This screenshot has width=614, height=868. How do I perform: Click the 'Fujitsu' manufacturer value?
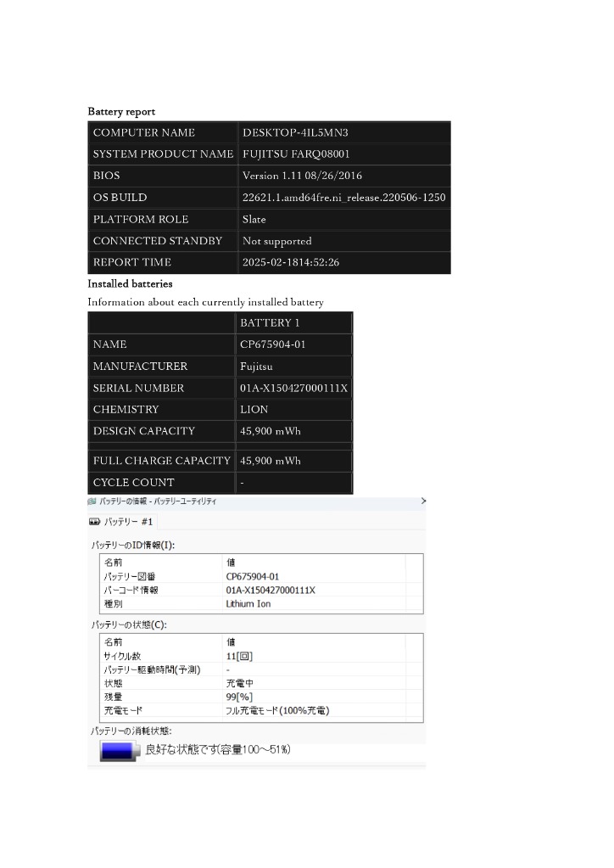click(x=256, y=367)
